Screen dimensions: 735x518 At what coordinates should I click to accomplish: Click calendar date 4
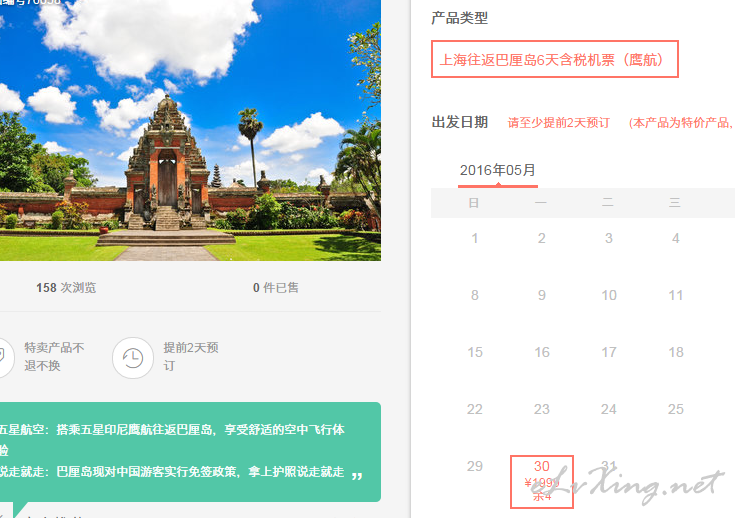[675, 238]
